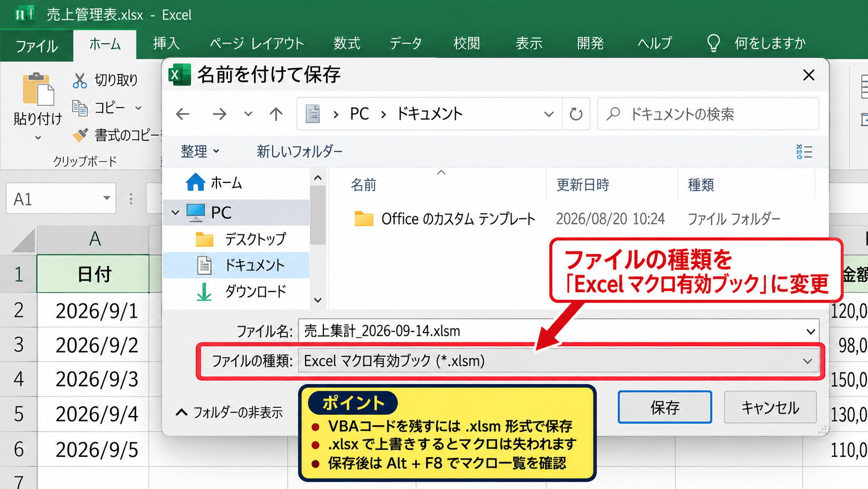Viewport: 868px width, 489px height.
Task: Select column A header in the sheet
Action: [x=93, y=239]
